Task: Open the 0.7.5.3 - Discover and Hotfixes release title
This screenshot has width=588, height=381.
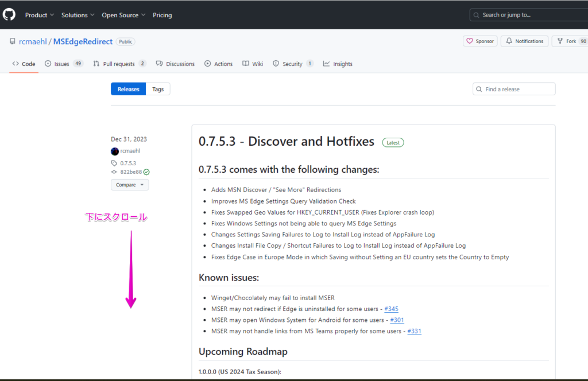Action: click(287, 141)
